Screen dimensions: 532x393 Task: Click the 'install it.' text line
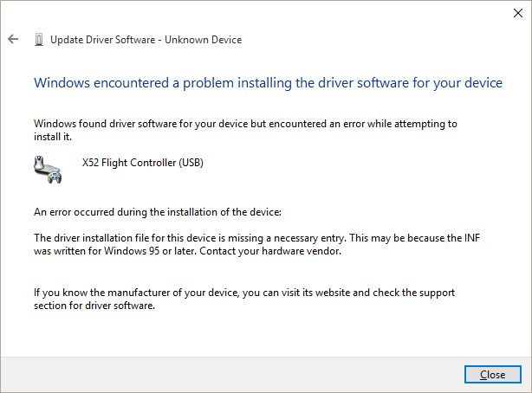click(x=53, y=137)
